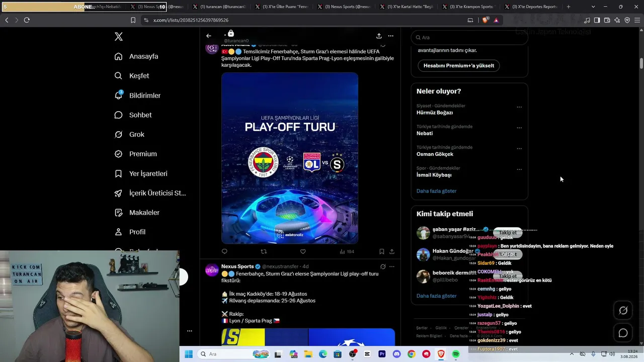This screenshot has width=644, height=362.
Task: Open the Nexus Sports profile avatar
Action: pos(212,270)
